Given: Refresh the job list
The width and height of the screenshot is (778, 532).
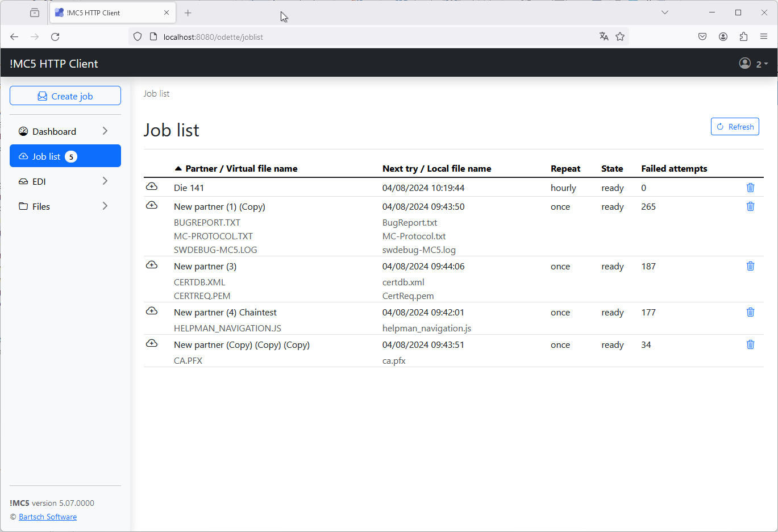Looking at the screenshot, I should [735, 126].
